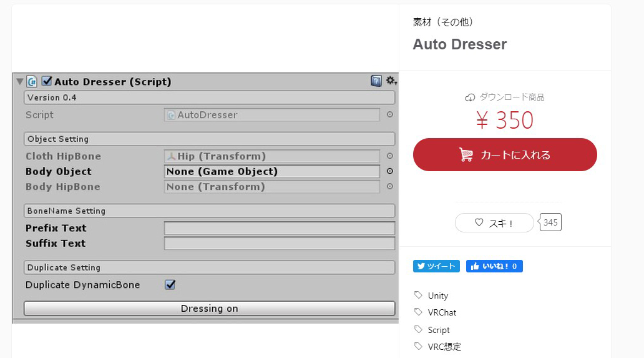Viewport: 644px width, 358px height.
Task: Click the 素材（その他） category link
Action: coord(443,22)
